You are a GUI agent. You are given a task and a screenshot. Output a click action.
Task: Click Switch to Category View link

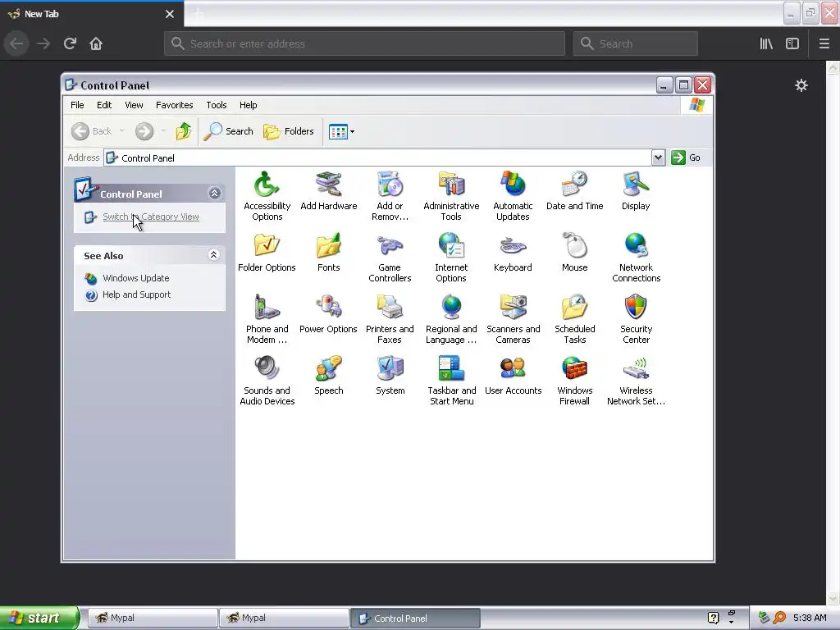pyautogui.click(x=151, y=217)
